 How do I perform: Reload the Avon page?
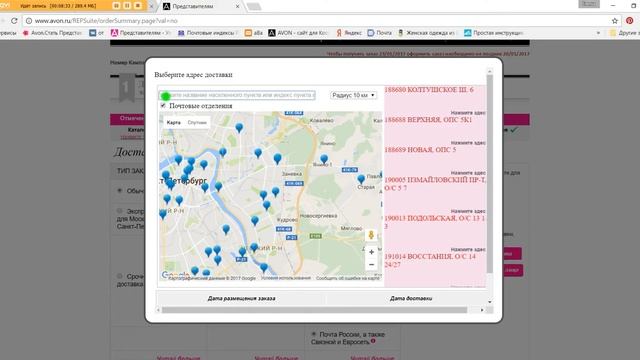click(14, 20)
